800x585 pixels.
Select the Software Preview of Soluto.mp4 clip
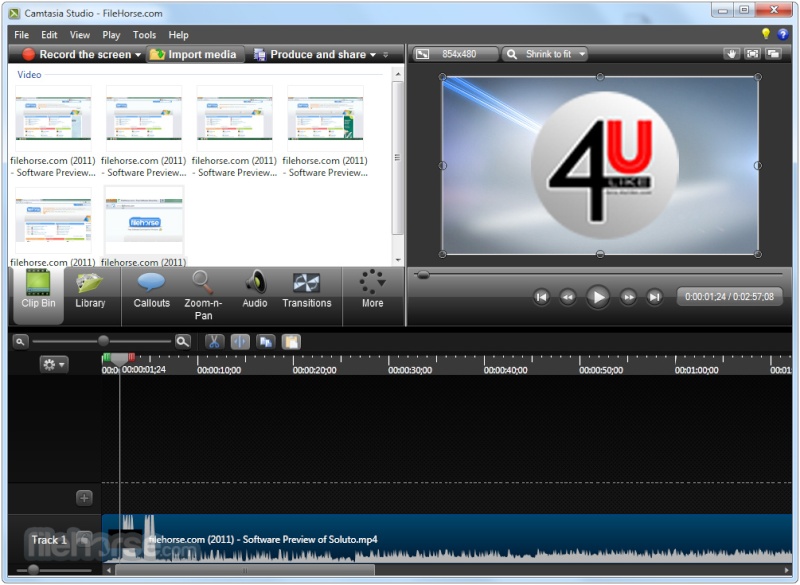tap(447, 538)
